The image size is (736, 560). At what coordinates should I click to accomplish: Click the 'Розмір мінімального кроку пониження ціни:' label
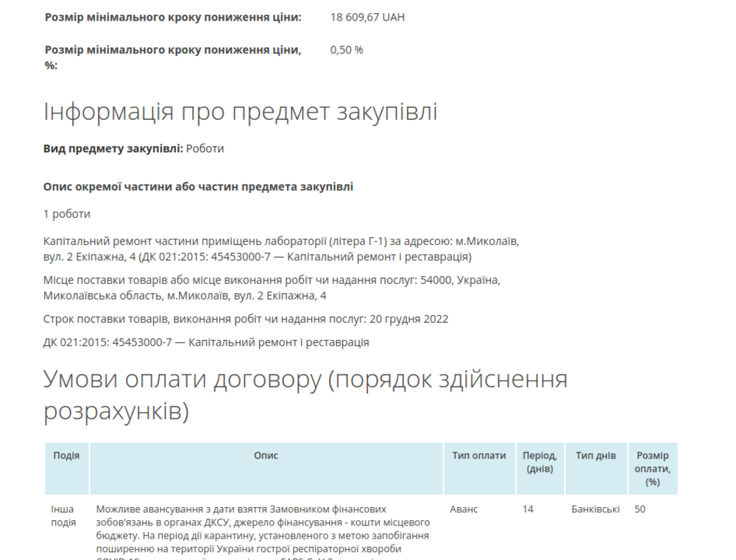(x=173, y=17)
